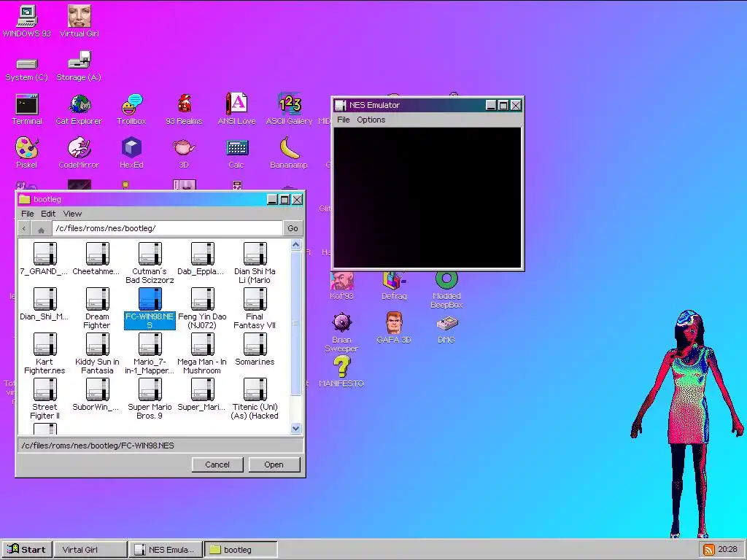
Task: Open the Storage (A:) drive icon
Action: (79, 66)
